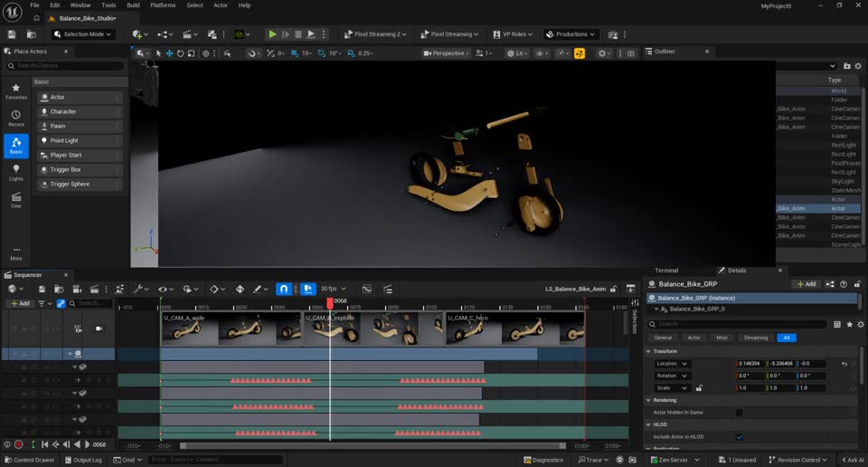This screenshot has width=868, height=467.
Task: Toggle the sequence lock next to LS_Balance_Bike_Anim
Action: point(613,290)
